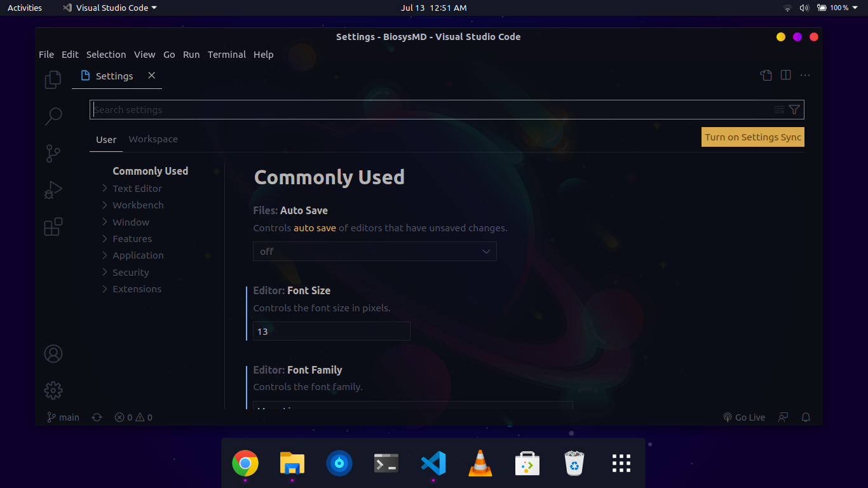Viewport: 868px width, 488px height.
Task: Open the More Actions ellipsis menu
Action: coord(805,76)
